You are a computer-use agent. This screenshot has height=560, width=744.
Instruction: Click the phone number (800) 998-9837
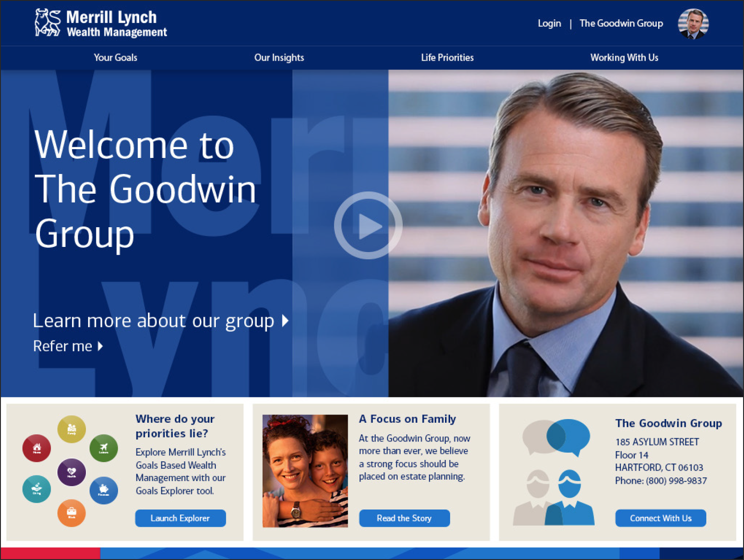(x=676, y=481)
